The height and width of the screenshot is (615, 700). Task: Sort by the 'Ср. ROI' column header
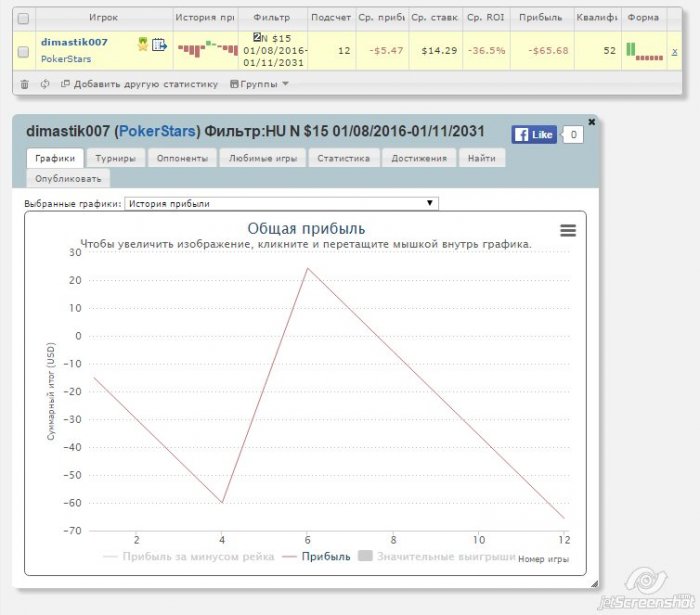tap(486, 17)
